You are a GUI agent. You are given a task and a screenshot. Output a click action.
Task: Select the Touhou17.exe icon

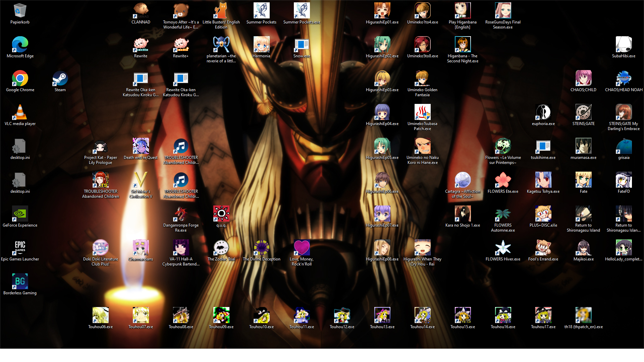coord(543,315)
